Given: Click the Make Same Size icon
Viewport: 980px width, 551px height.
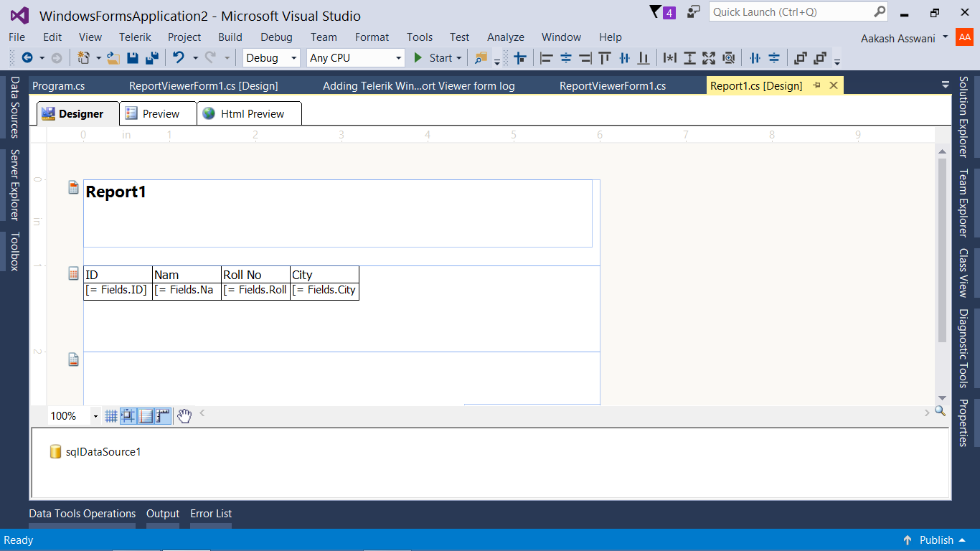Looking at the screenshot, I should pos(709,58).
